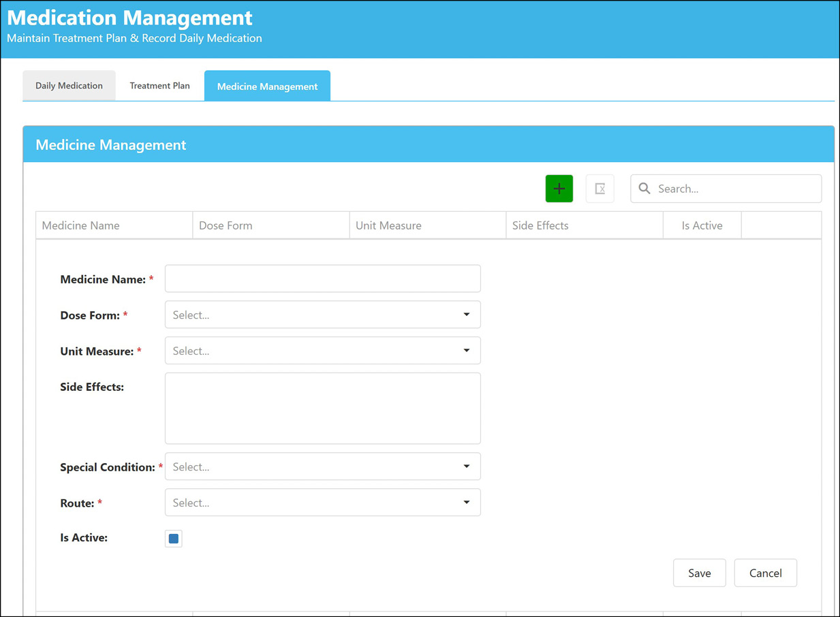Viewport: 840px width, 617px height.
Task: Click the green add medicine plus button
Action: click(x=559, y=189)
